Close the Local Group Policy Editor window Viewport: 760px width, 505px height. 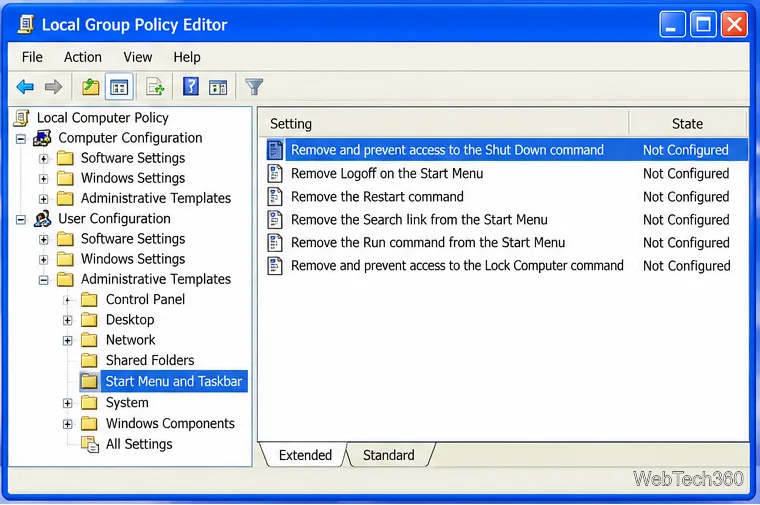coord(734,24)
